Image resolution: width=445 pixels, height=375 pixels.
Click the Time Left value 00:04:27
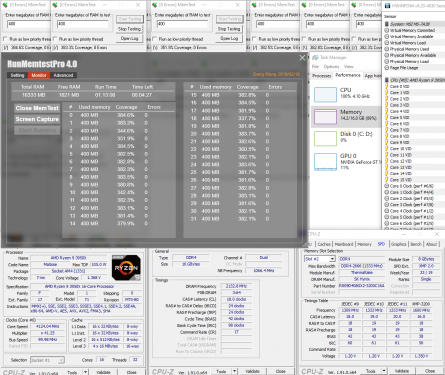pyautogui.click(x=142, y=95)
